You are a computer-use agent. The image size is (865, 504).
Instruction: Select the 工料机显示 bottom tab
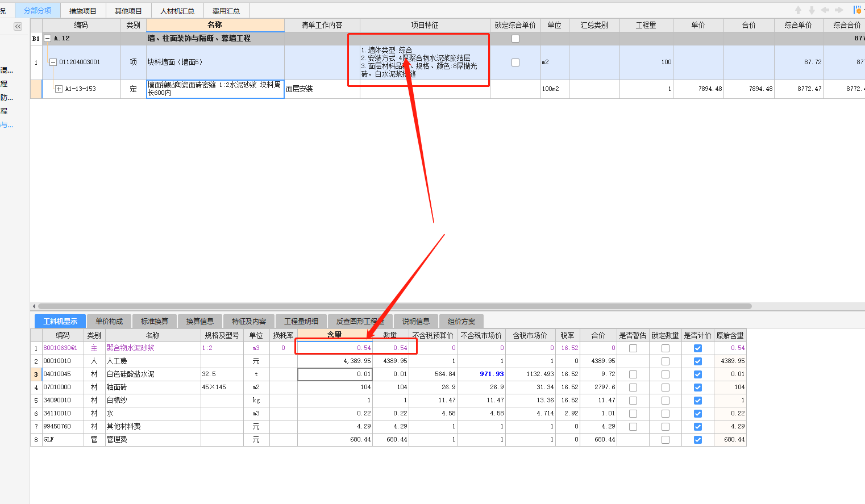pos(60,322)
